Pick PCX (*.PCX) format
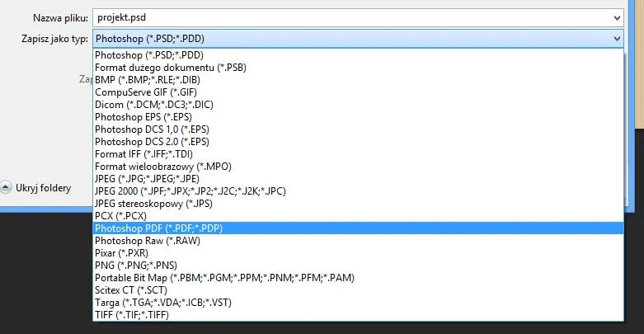Image resolution: width=644 pixels, height=334 pixels. coord(358,216)
